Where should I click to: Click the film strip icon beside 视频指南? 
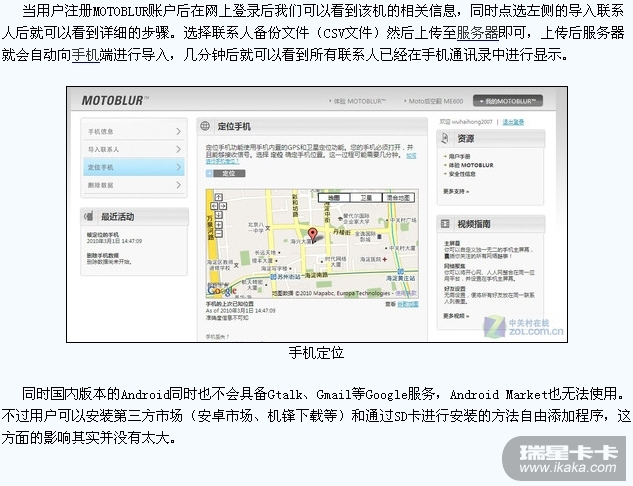[x=445, y=224]
